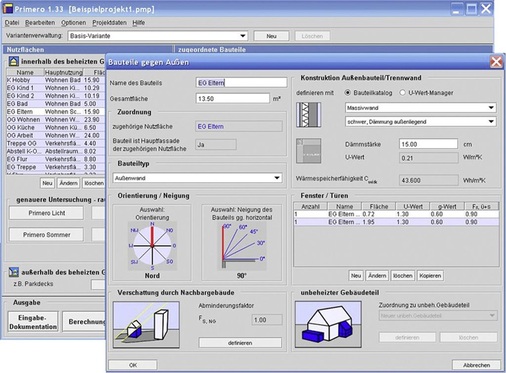Open the Datei menu
Image resolution: width=506 pixels, height=373 pixels.
point(12,23)
